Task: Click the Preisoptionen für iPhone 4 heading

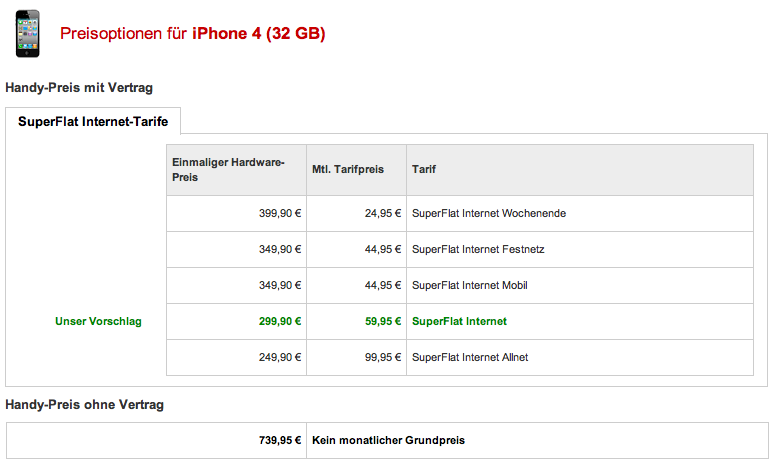Action: pyautogui.click(x=193, y=34)
